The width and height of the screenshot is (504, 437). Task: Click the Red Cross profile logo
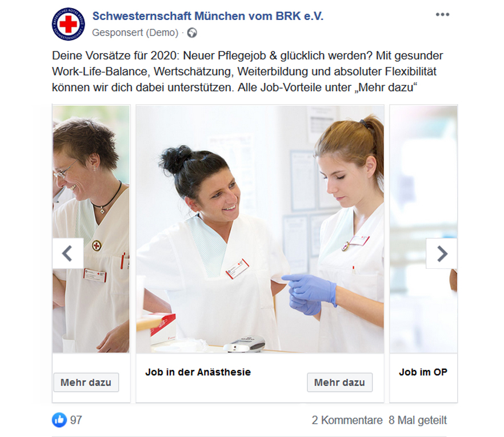[x=69, y=24]
